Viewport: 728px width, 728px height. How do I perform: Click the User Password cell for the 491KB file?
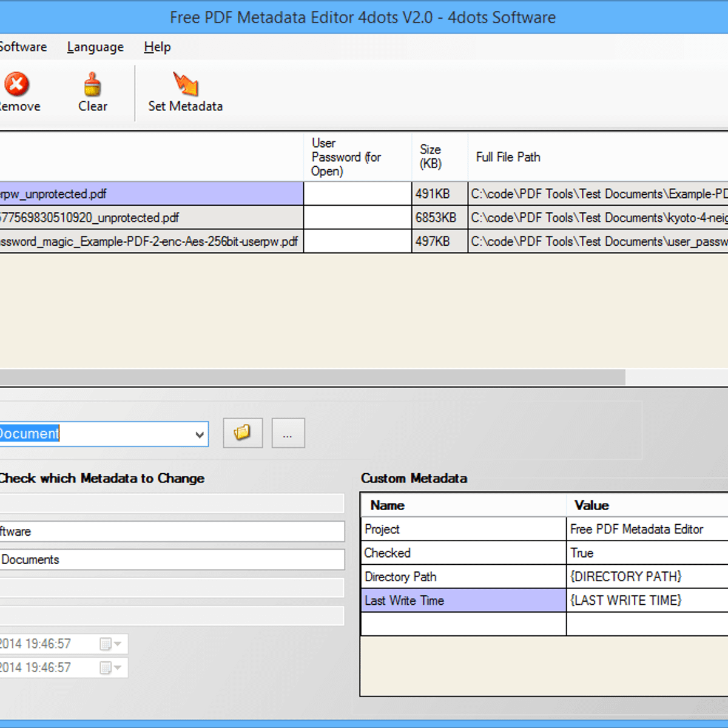pos(357,194)
